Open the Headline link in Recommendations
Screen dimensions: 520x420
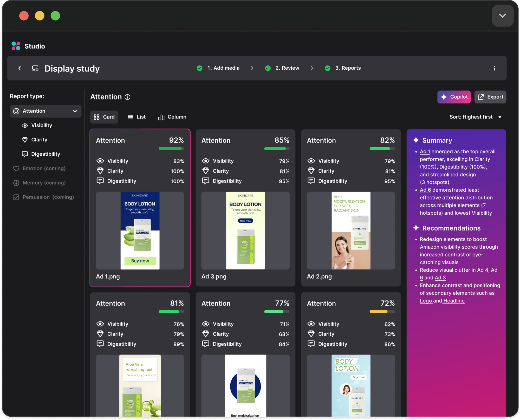454,301
